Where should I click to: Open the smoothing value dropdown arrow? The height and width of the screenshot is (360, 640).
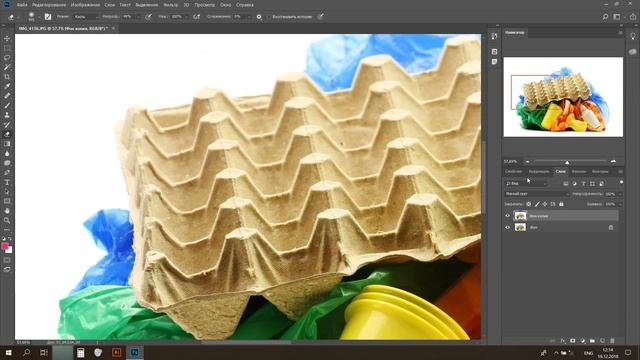pyautogui.click(x=249, y=17)
